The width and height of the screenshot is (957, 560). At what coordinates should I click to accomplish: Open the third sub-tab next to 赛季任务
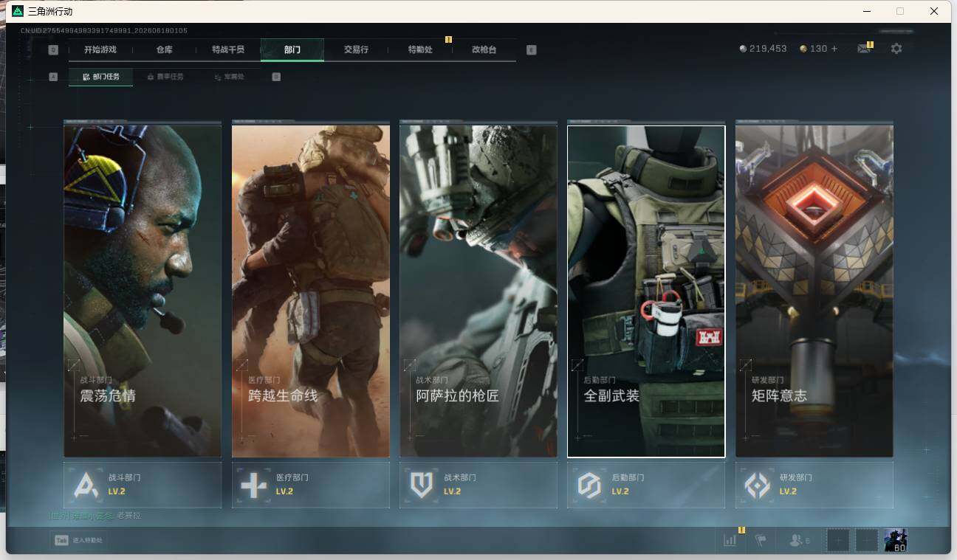[x=229, y=76]
